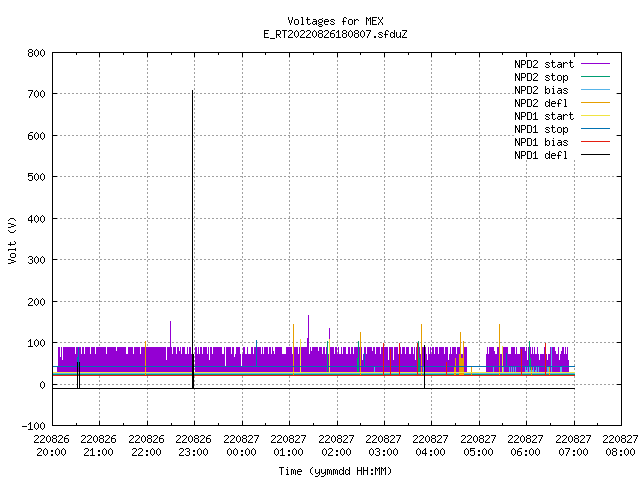Click the "NPD1 stop" legend label

click(541, 129)
